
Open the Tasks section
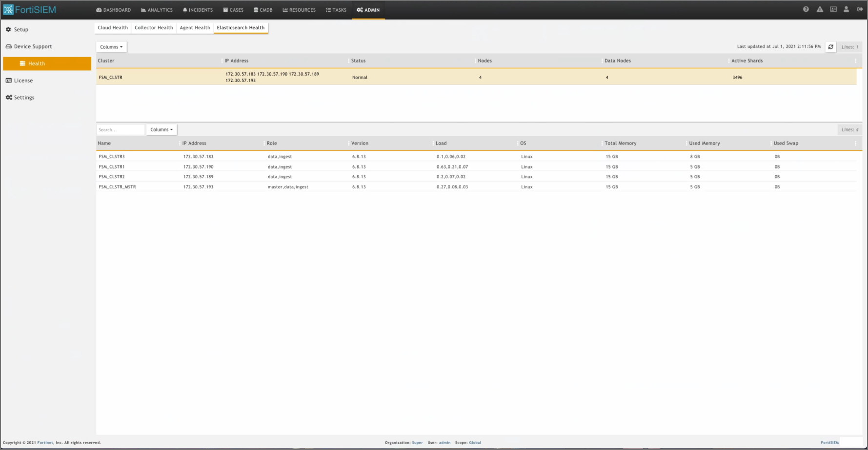[336, 10]
